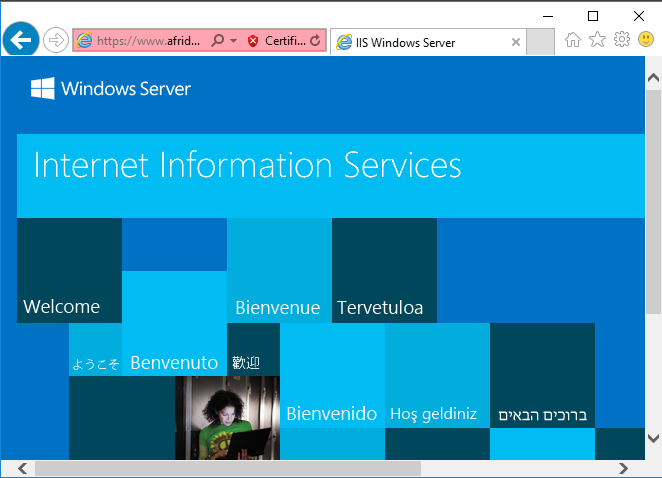Click the forward navigation arrow
The image size is (662, 478).
[56, 41]
